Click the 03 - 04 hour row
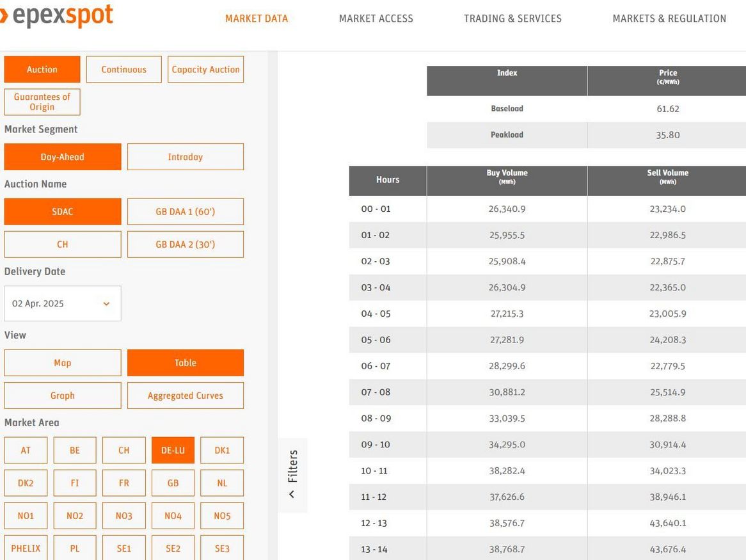The height and width of the screenshot is (560, 746). point(548,287)
